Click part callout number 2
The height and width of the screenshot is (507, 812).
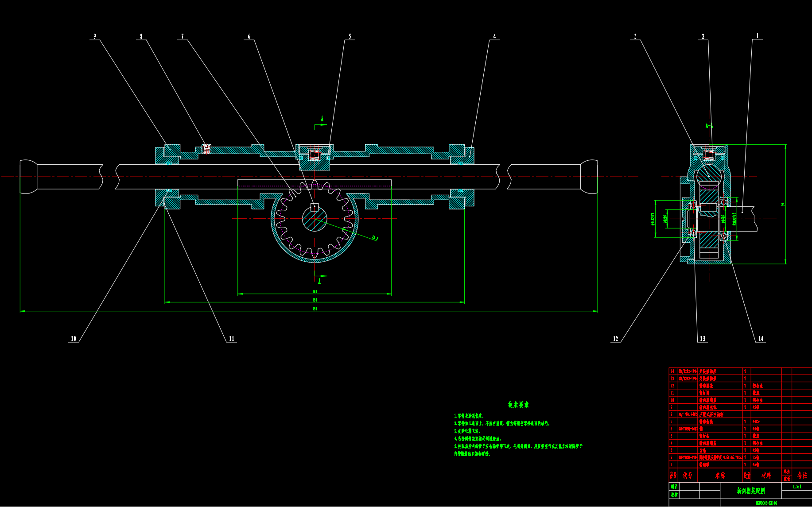[703, 36]
